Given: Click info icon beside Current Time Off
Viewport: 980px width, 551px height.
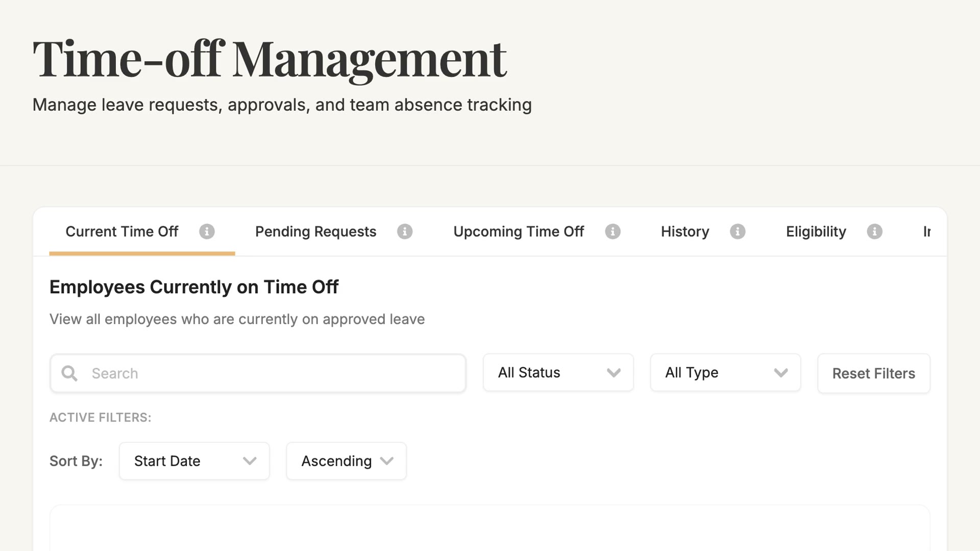Looking at the screenshot, I should tap(207, 232).
